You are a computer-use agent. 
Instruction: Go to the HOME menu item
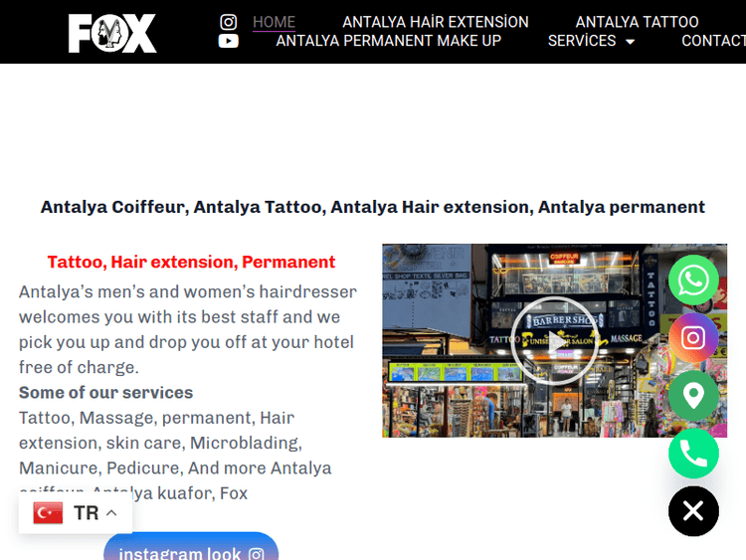point(274,22)
